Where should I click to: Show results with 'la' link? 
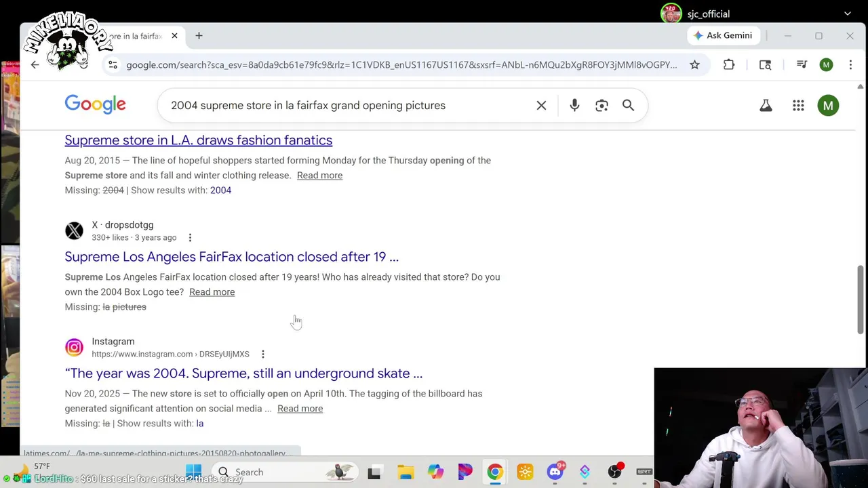199,424
